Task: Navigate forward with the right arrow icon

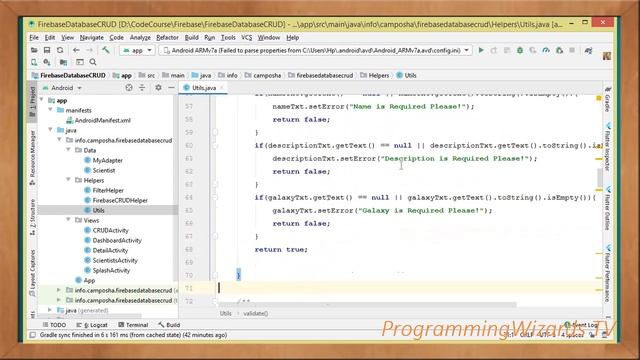Action: (x=89, y=50)
